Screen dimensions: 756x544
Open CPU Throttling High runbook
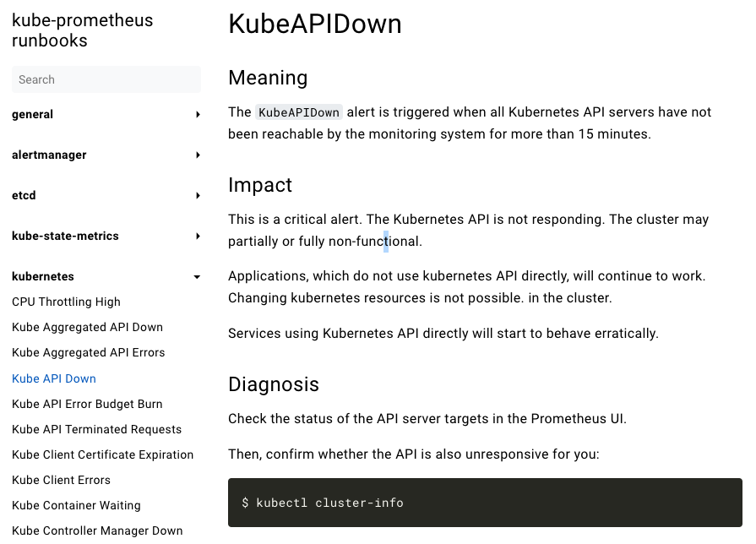pos(66,302)
